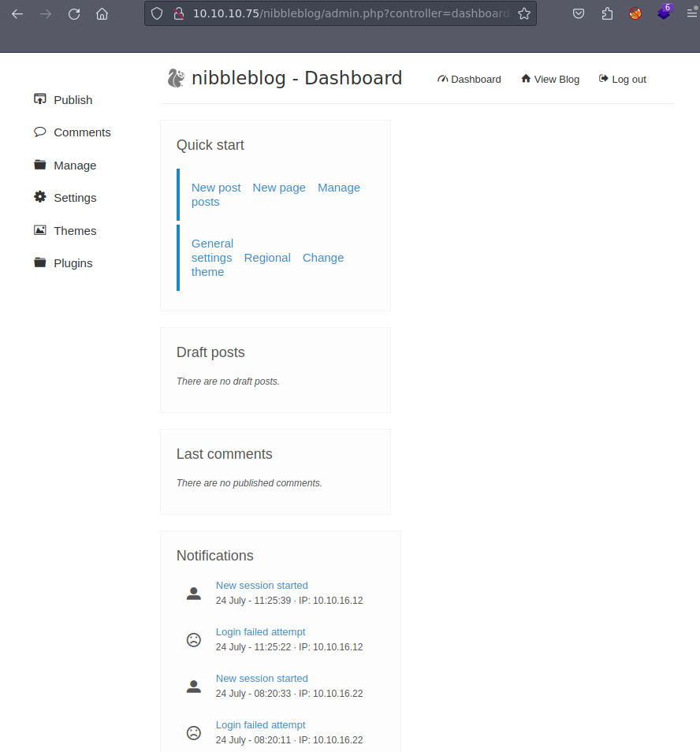The height and width of the screenshot is (752, 700).
Task: Open Regional settings link
Action: 267,258
